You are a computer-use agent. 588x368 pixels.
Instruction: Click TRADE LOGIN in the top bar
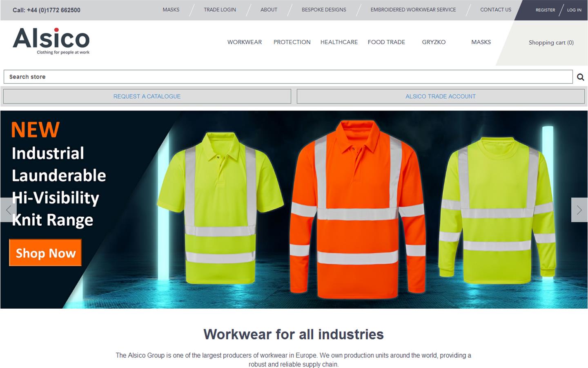[220, 9]
